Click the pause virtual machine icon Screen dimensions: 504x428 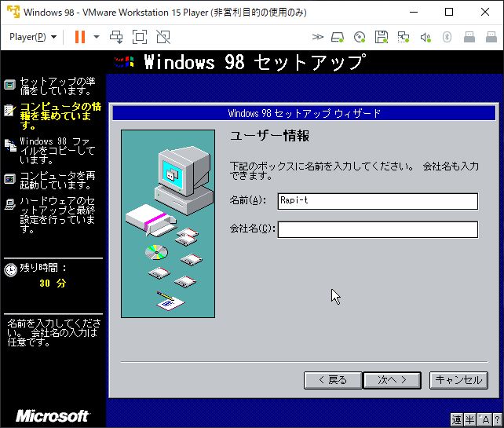80,37
